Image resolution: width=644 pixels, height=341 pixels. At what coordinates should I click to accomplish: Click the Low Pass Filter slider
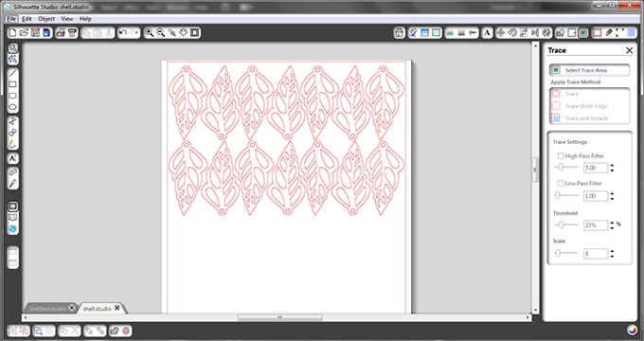(566, 195)
